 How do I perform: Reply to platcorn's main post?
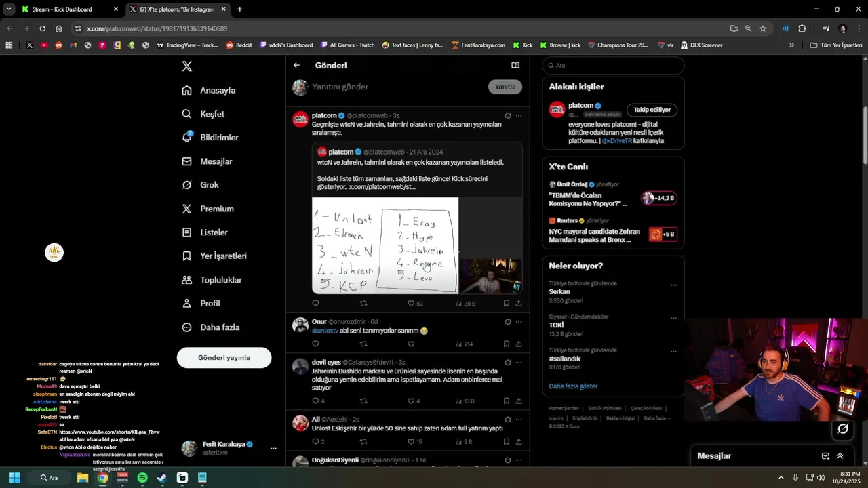[x=315, y=304]
